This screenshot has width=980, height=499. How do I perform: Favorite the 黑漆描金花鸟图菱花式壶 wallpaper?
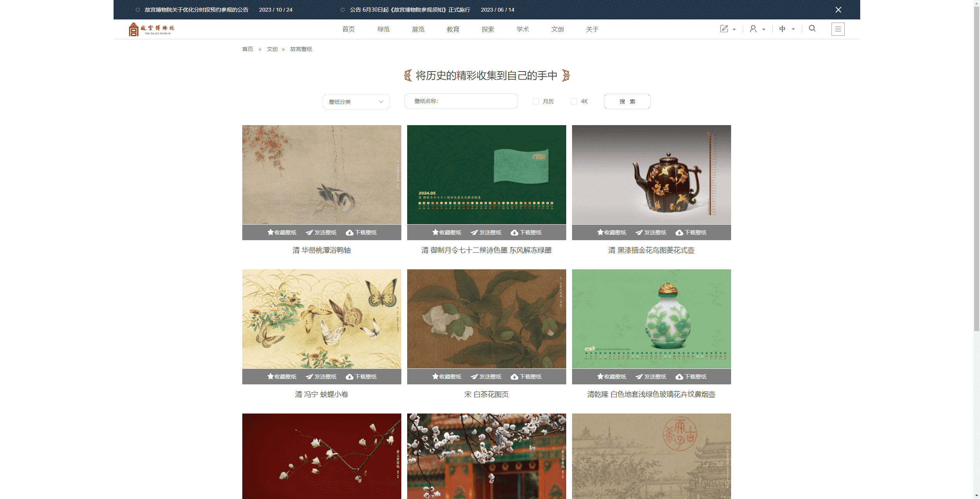612,232
